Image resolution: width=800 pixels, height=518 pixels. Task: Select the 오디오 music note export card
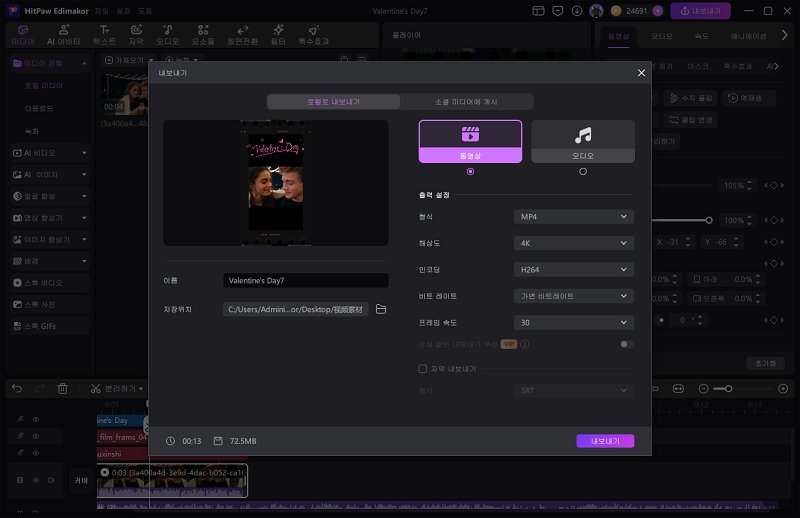[582, 141]
